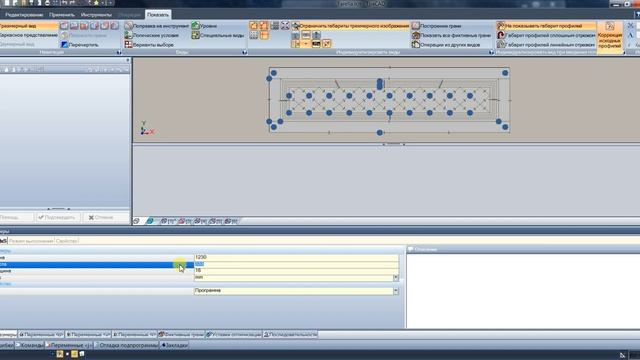Open the Программа dropdown
This screenshot has height=360, width=640.
[x=396, y=291]
